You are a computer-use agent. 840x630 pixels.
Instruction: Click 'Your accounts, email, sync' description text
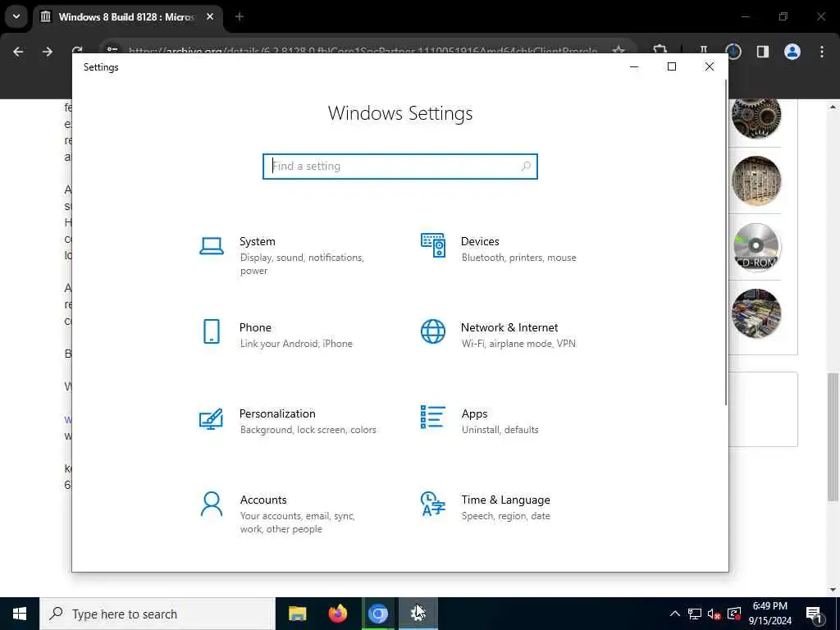point(297,523)
